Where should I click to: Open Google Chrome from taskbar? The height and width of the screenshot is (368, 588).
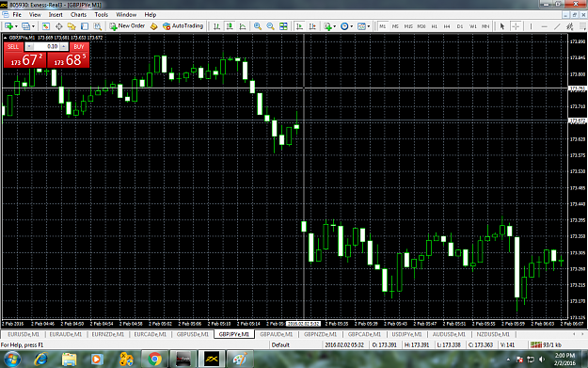pos(154,360)
